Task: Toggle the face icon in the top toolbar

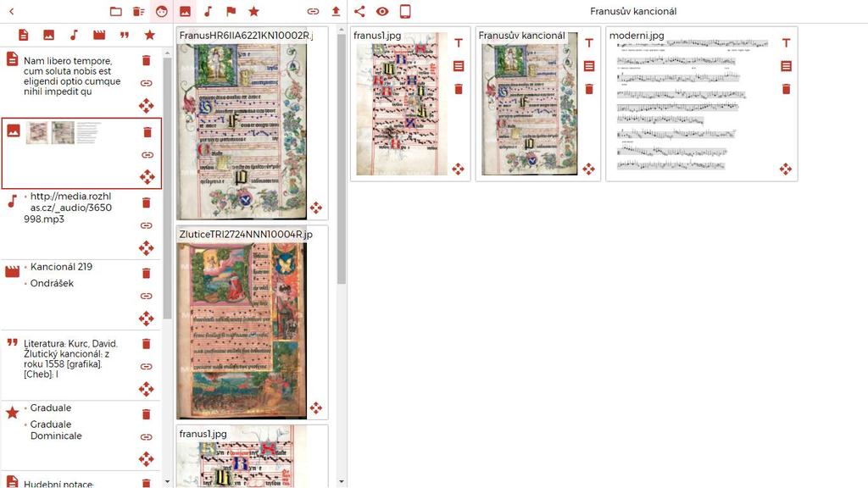Action: point(162,11)
